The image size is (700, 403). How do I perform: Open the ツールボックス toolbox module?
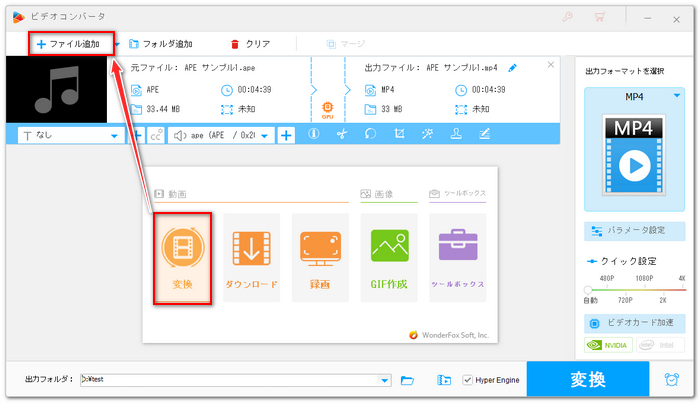click(458, 258)
